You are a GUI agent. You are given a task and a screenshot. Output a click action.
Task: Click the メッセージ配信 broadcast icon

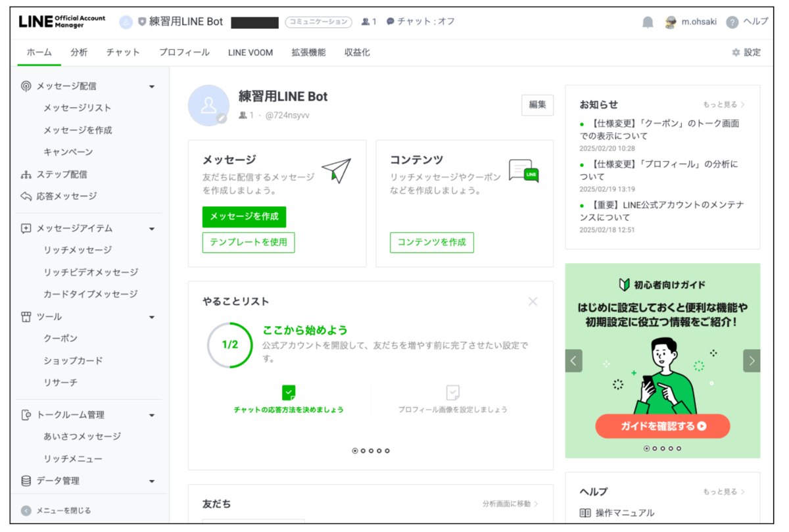[x=26, y=86]
